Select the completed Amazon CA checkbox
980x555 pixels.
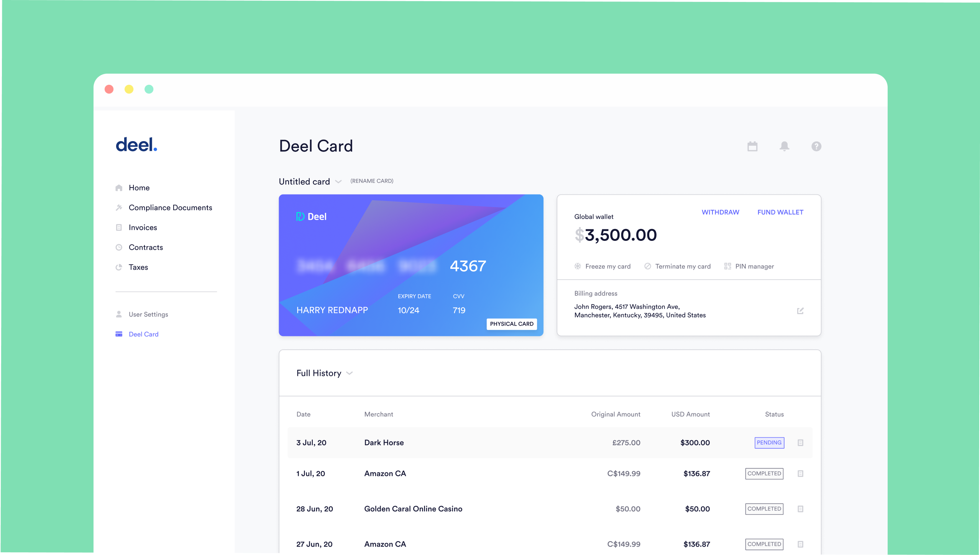coord(800,474)
